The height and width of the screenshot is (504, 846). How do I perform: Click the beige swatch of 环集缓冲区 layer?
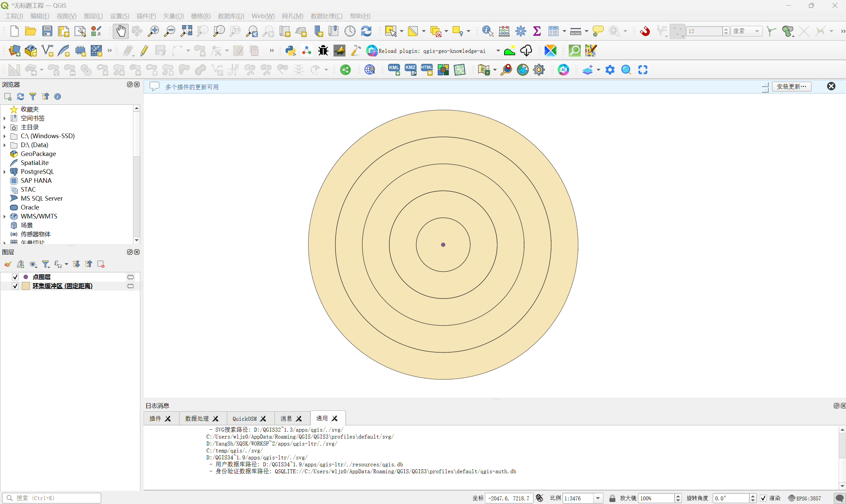point(26,286)
